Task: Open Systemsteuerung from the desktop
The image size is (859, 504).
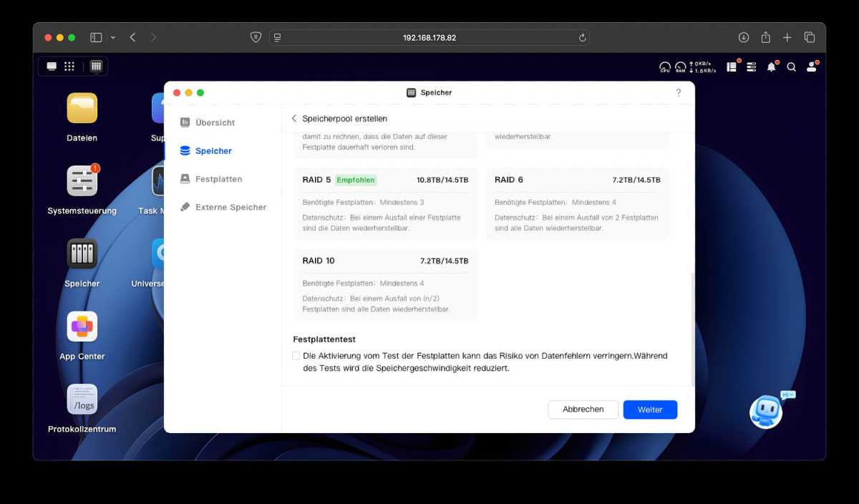Action: click(82, 181)
